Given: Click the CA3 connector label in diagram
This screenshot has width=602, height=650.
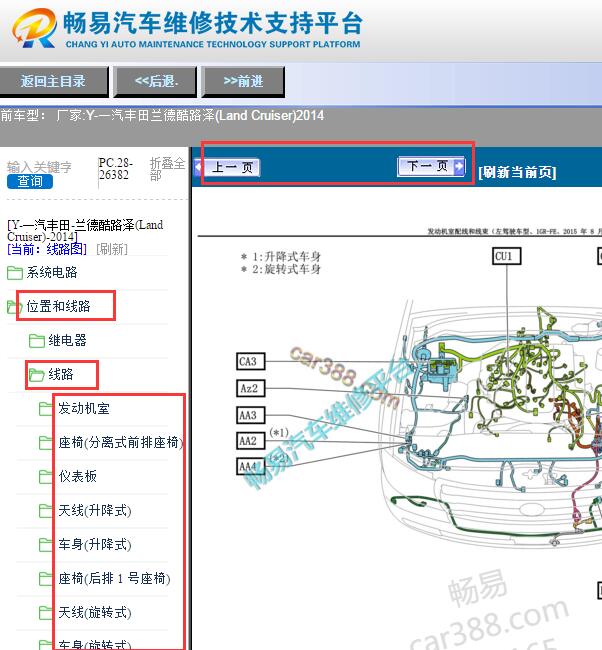Looking at the screenshot, I should point(250,361).
